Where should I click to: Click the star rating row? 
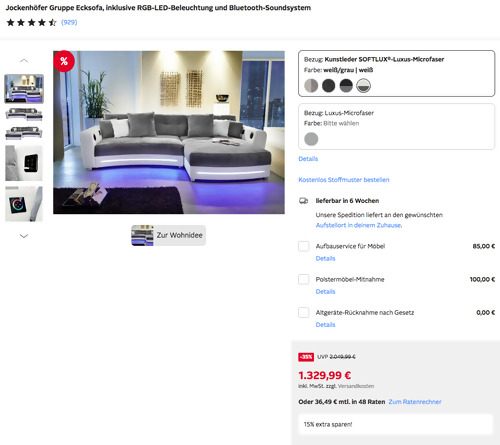pos(32,22)
